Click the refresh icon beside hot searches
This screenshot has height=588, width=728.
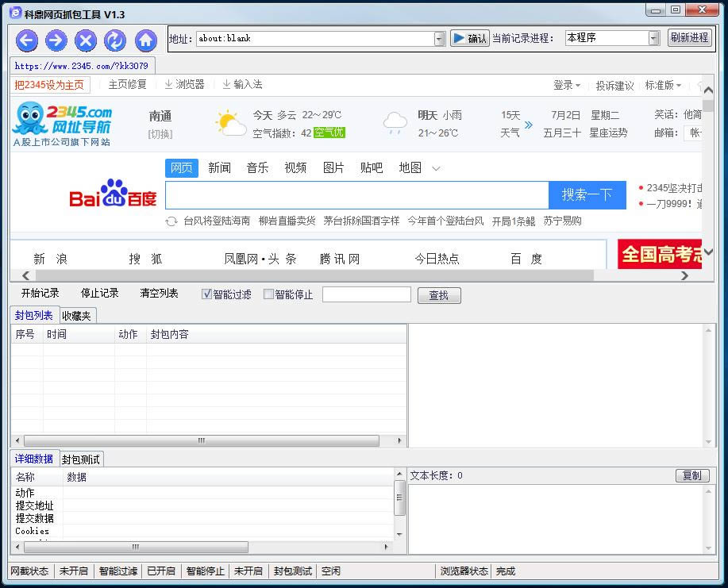point(171,221)
